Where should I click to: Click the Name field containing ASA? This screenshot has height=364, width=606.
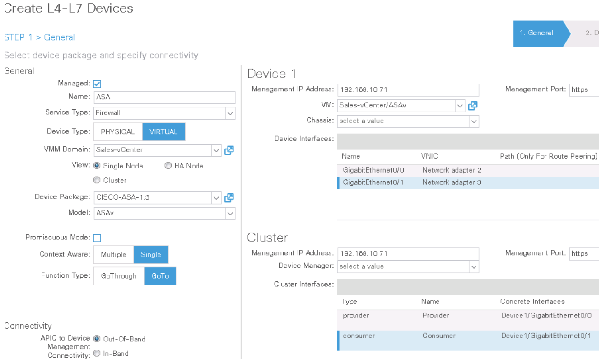click(x=164, y=97)
